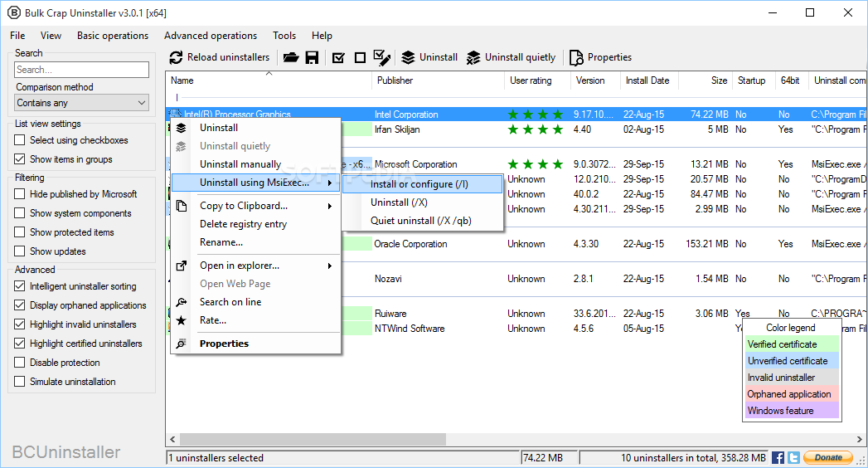
Task: Select Delete registry entry
Action: pyautogui.click(x=255, y=224)
